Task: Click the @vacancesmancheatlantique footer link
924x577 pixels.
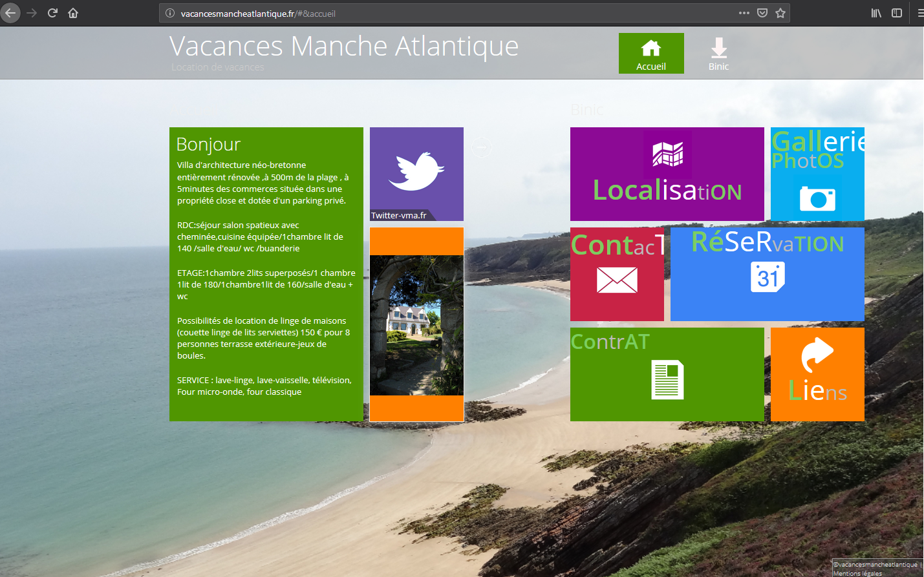Action: click(x=875, y=564)
